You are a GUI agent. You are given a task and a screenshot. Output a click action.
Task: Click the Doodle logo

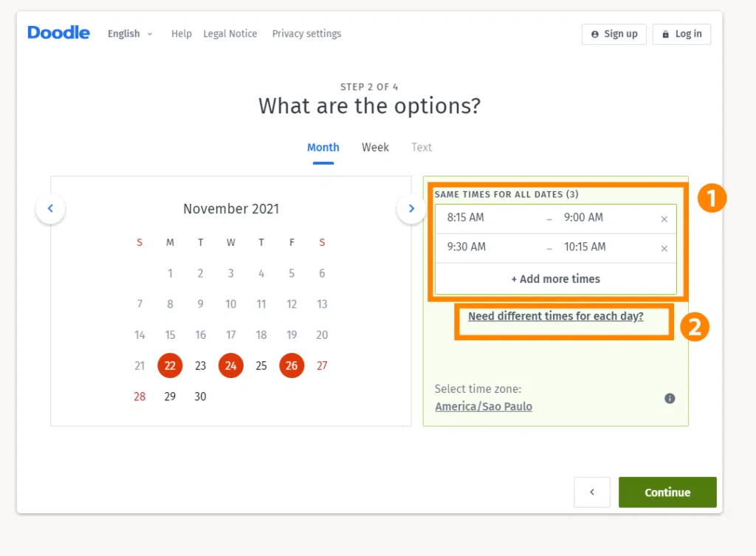click(x=58, y=33)
